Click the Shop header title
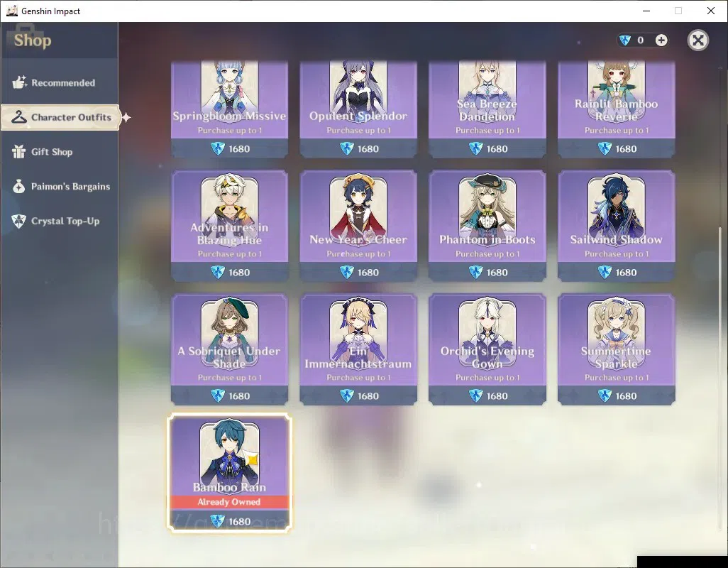728x568 pixels. [33, 40]
